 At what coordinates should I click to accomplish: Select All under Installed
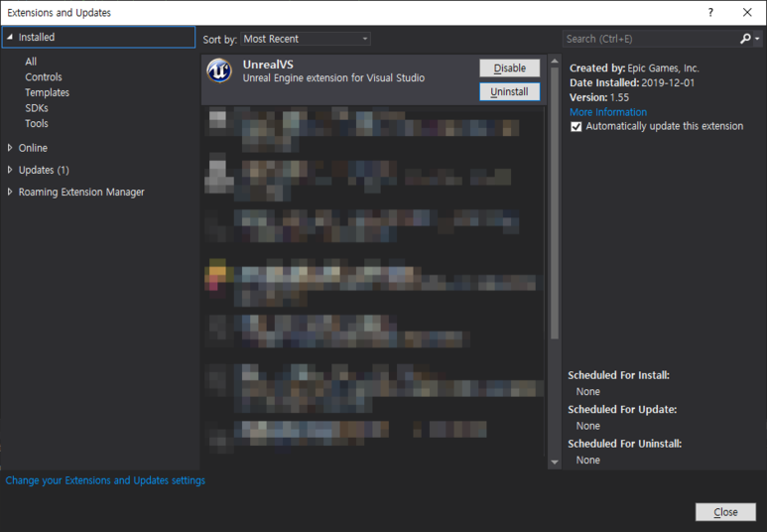click(x=31, y=62)
